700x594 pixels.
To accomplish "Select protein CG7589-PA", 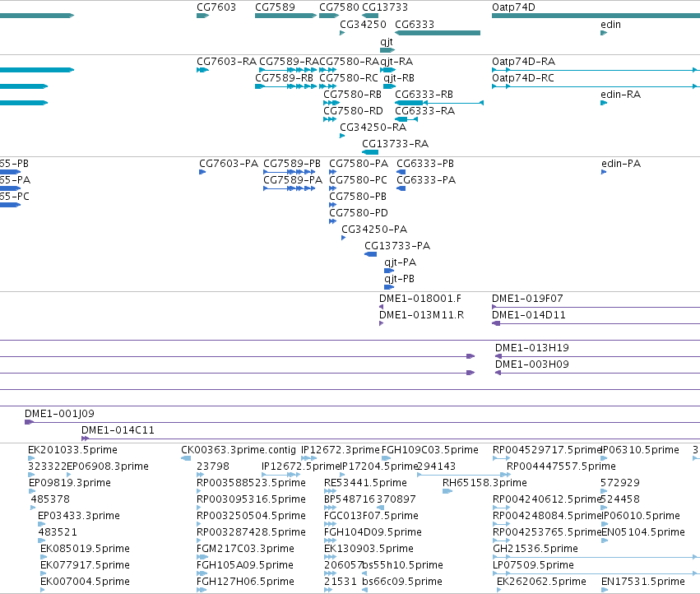I will pos(293,180).
